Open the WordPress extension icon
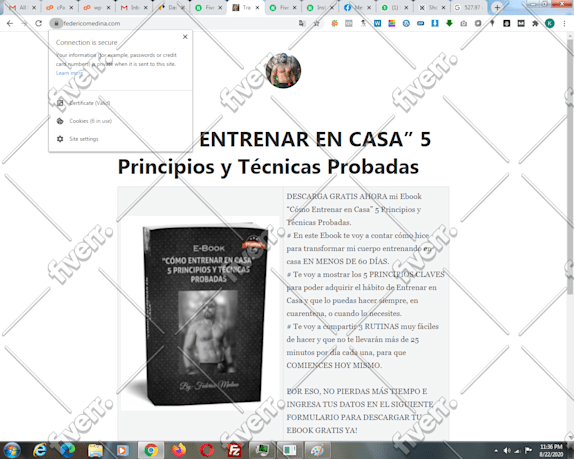 pos(406,23)
